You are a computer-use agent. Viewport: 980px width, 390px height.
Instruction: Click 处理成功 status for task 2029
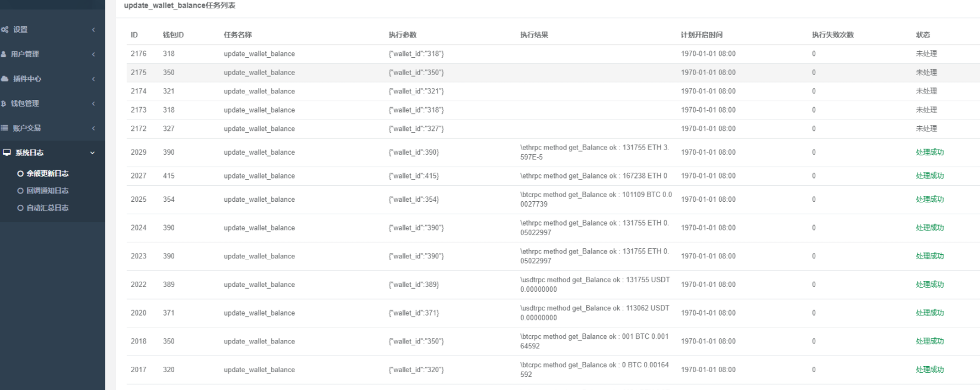pos(929,152)
